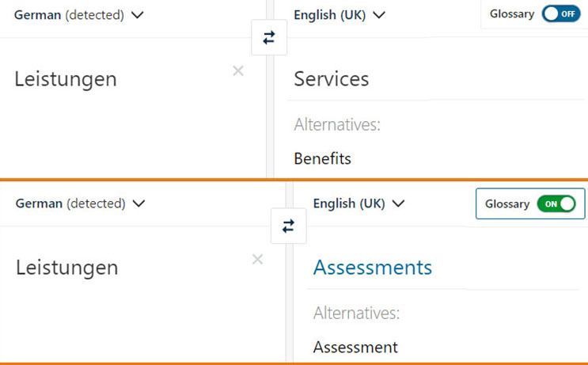
Task: Click the translated word Services
Action: pos(332,79)
